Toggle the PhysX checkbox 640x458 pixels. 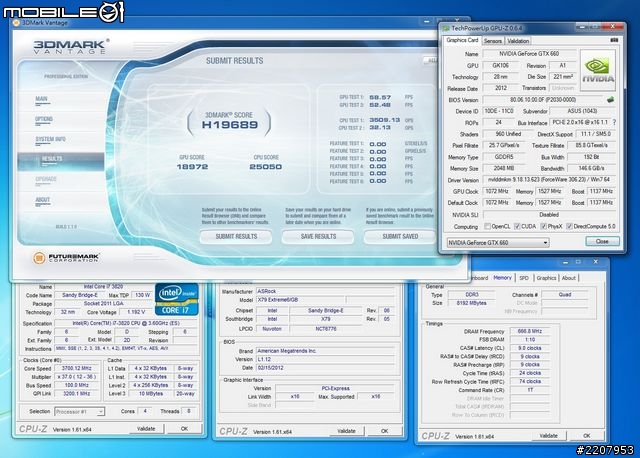coord(543,226)
